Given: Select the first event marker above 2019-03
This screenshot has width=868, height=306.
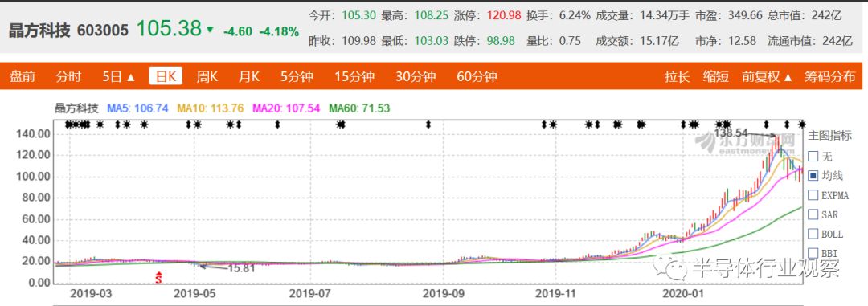Looking at the screenshot, I should tap(68, 124).
